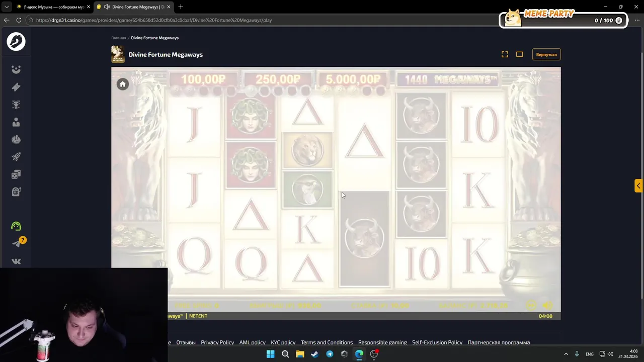
Task: Open support headset icon
Action: (16, 226)
